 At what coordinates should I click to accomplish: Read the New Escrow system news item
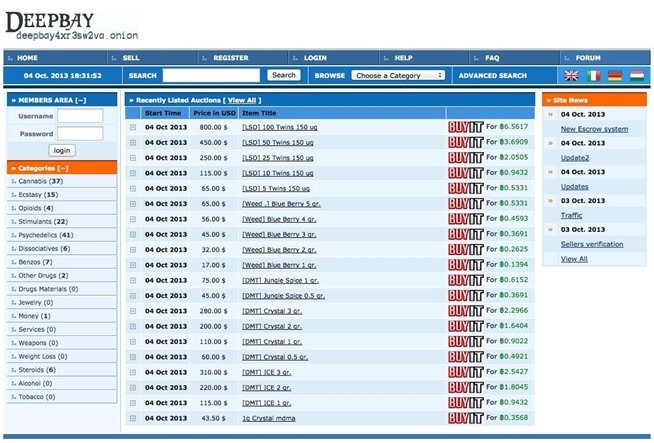[x=594, y=129]
